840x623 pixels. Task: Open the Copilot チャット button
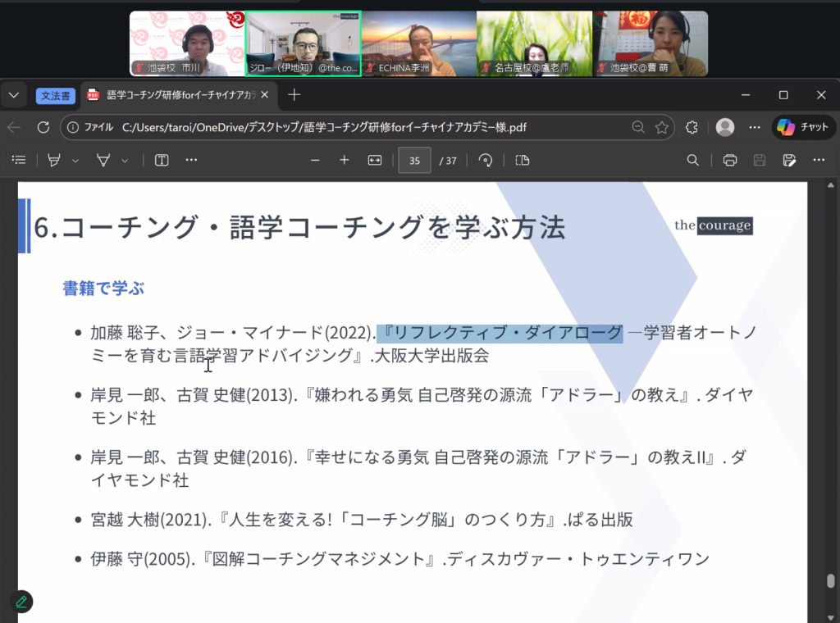(x=804, y=127)
